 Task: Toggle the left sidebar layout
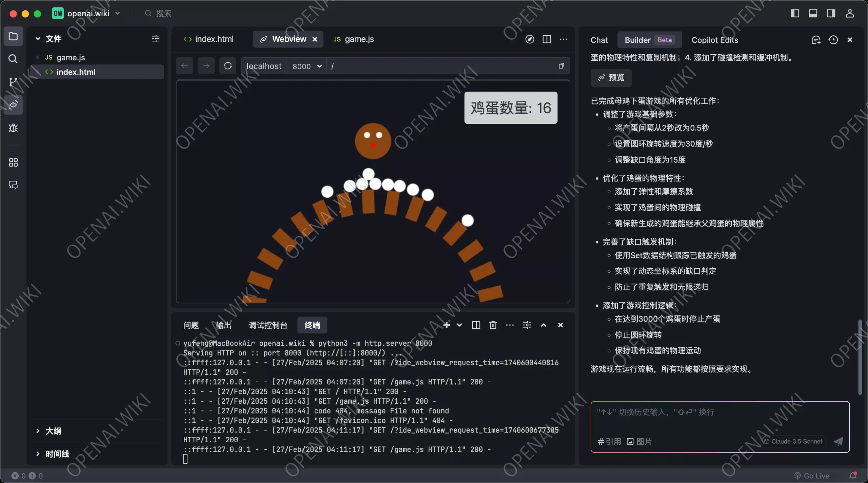click(x=795, y=13)
